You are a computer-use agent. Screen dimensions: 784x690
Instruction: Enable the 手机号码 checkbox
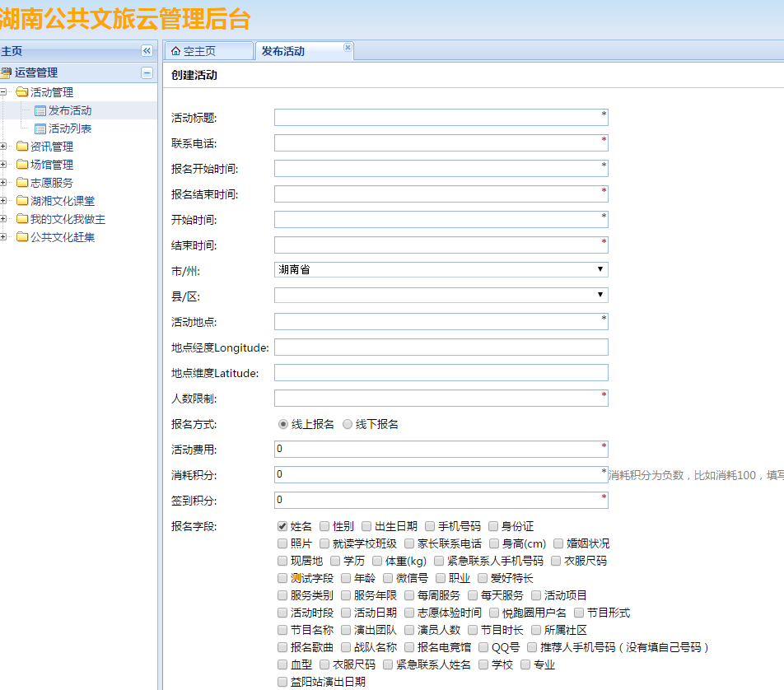point(430,526)
